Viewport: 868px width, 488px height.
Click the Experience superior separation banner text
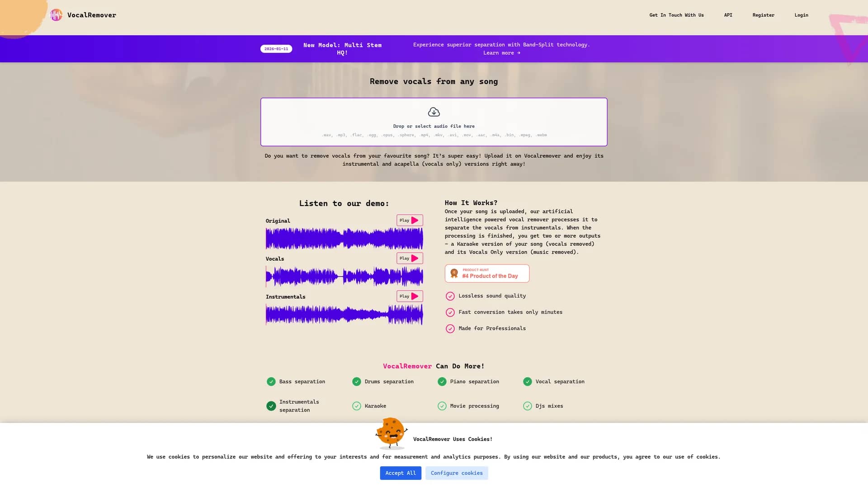[x=501, y=45]
